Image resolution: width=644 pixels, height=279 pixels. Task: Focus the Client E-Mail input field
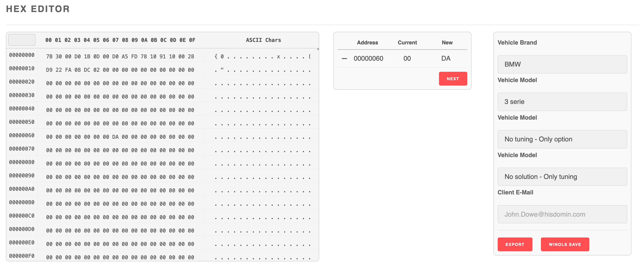click(562, 214)
